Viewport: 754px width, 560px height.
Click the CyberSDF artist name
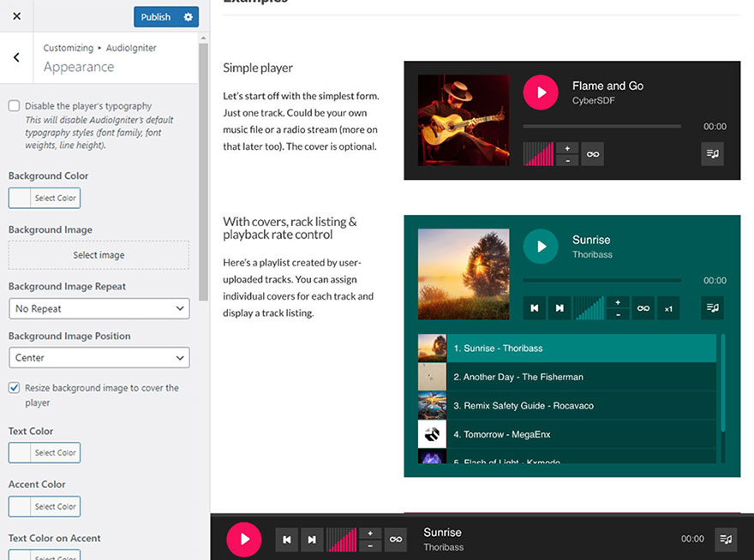[594, 100]
